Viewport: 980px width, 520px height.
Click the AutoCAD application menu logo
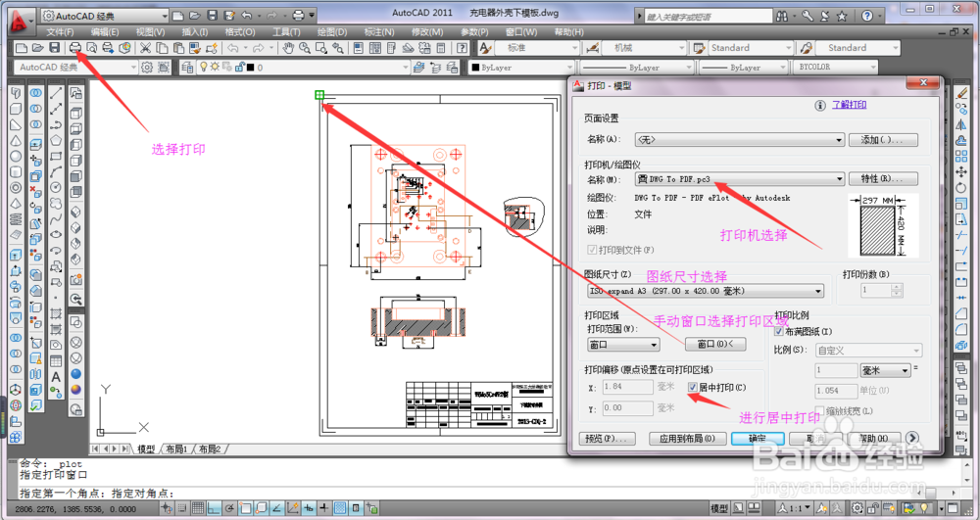[x=22, y=21]
